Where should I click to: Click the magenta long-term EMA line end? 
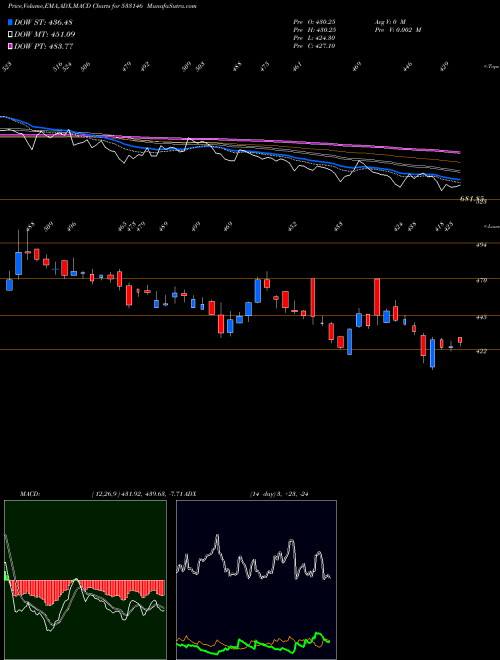[x=459, y=152]
